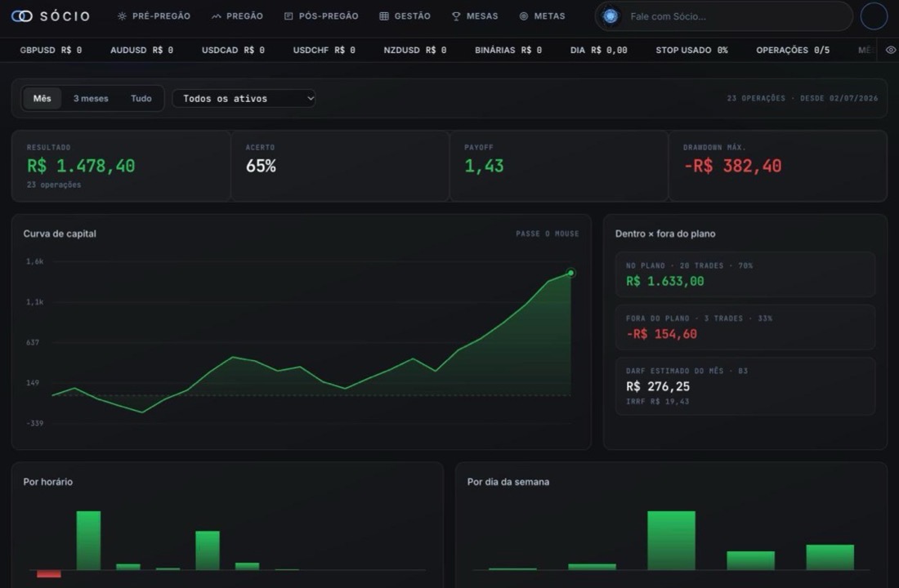Open the Mesas section

475,16
